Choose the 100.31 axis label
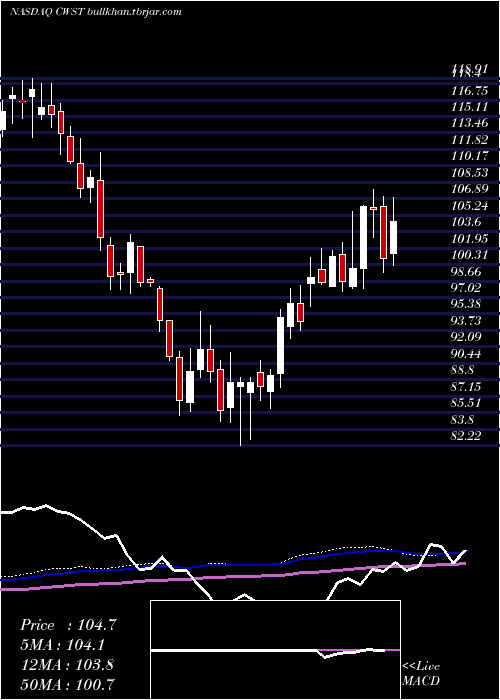The image size is (500, 700). coord(469,255)
